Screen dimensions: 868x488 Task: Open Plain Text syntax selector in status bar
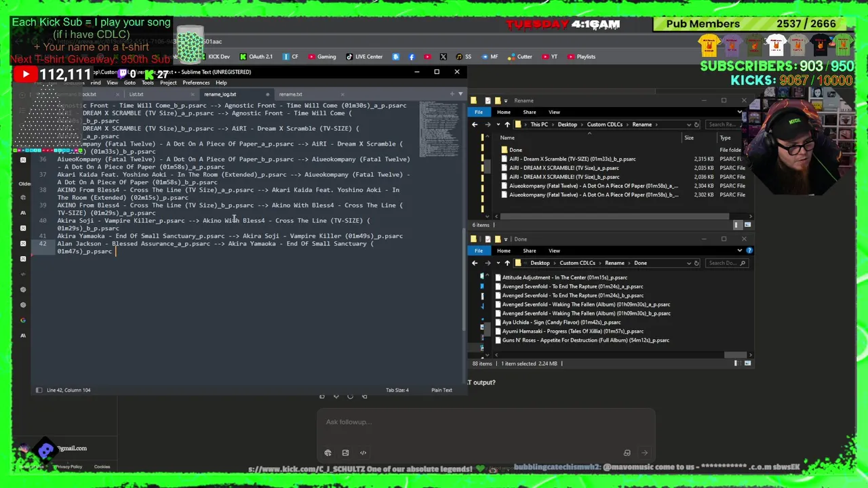point(441,390)
